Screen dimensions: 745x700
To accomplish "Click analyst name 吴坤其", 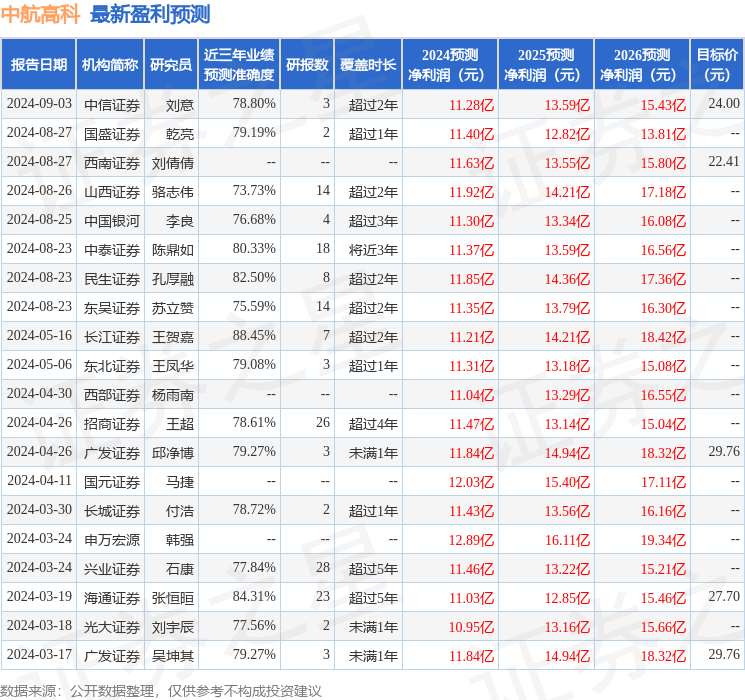I will (x=172, y=656).
